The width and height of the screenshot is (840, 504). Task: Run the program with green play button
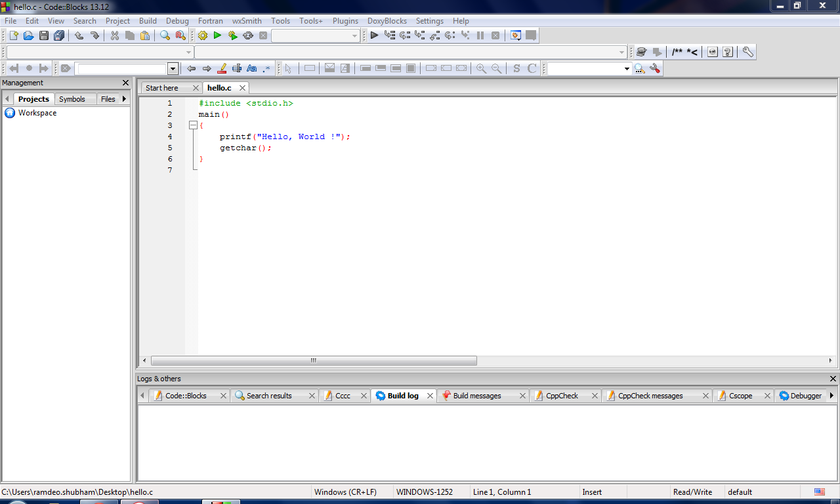coord(217,35)
